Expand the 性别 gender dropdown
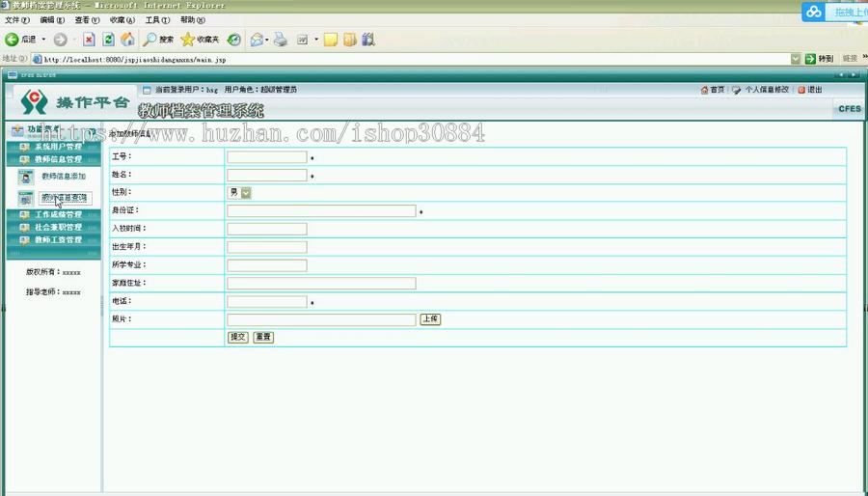The width and height of the screenshot is (868, 496). click(x=245, y=193)
